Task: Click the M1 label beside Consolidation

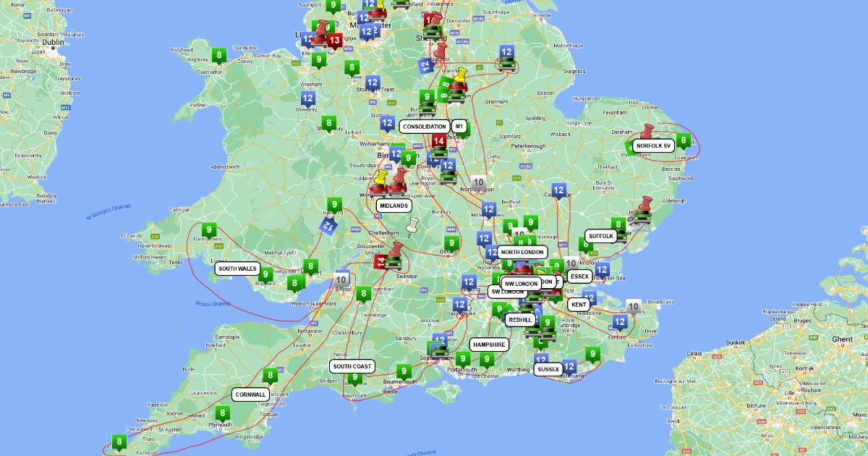Action: pos(459,126)
